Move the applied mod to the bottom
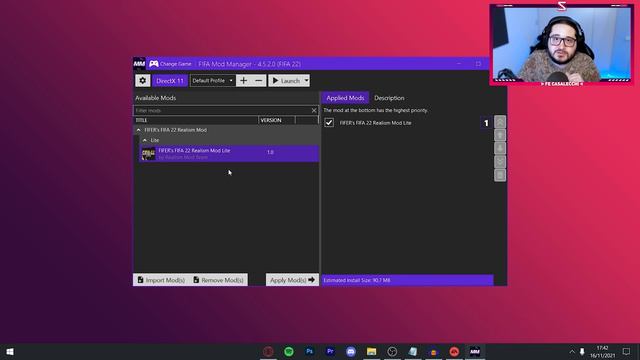The width and height of the screenshot is (640, 360). coord(500,162)
